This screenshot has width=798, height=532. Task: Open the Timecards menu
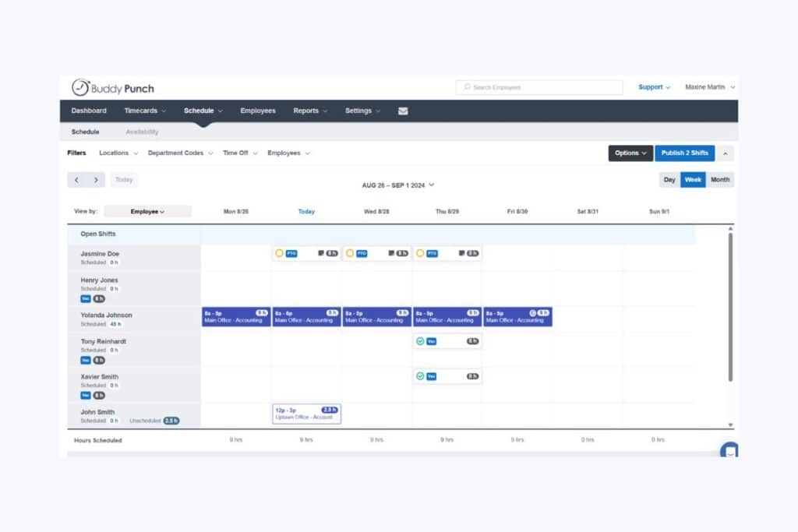(x=145, y=111)
